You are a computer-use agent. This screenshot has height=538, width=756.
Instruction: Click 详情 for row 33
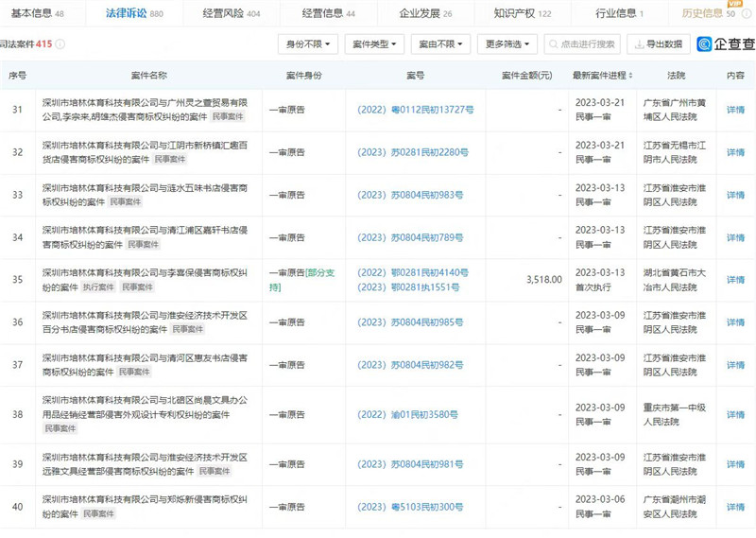(735, 195)
